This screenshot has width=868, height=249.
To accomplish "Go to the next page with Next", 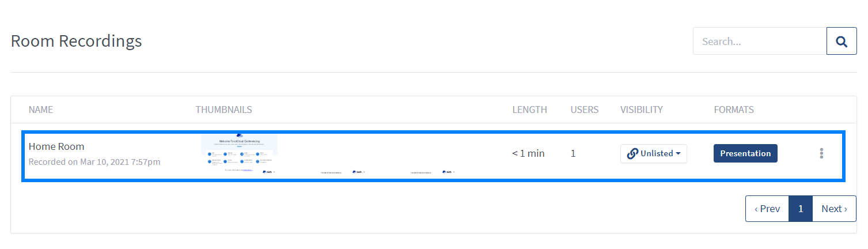I will [834, 209].
